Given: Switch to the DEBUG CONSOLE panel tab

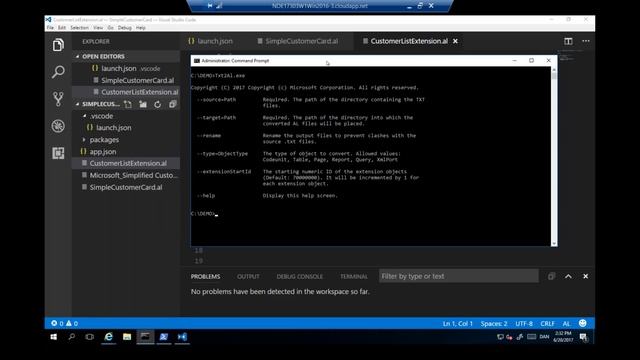Looking at the screenshot, I should click(x=300, y=277).
